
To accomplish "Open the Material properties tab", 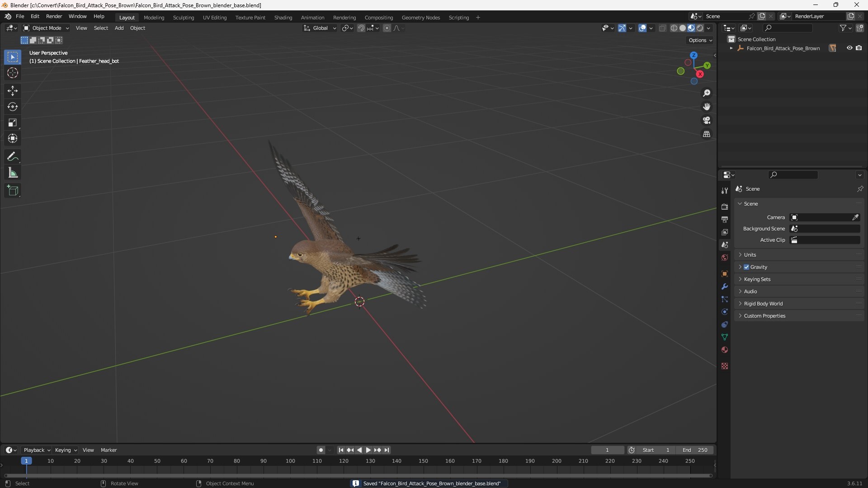I will (725, 350).
